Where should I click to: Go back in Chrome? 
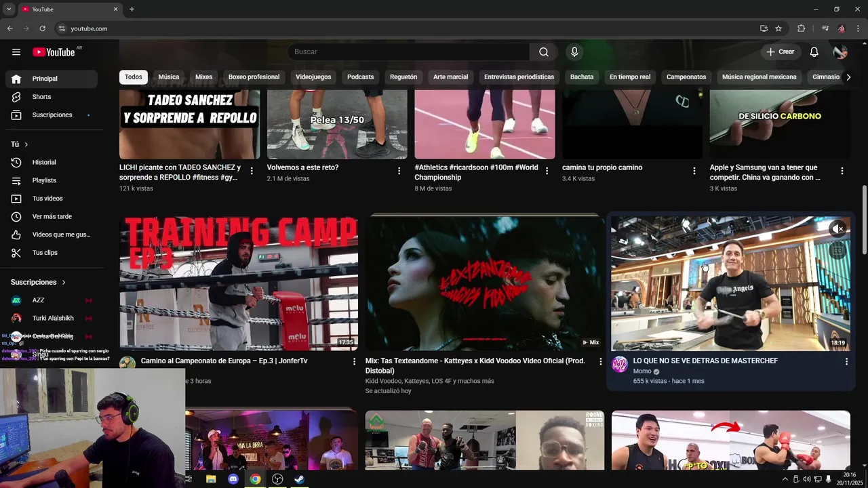click(x=9, y=28)
